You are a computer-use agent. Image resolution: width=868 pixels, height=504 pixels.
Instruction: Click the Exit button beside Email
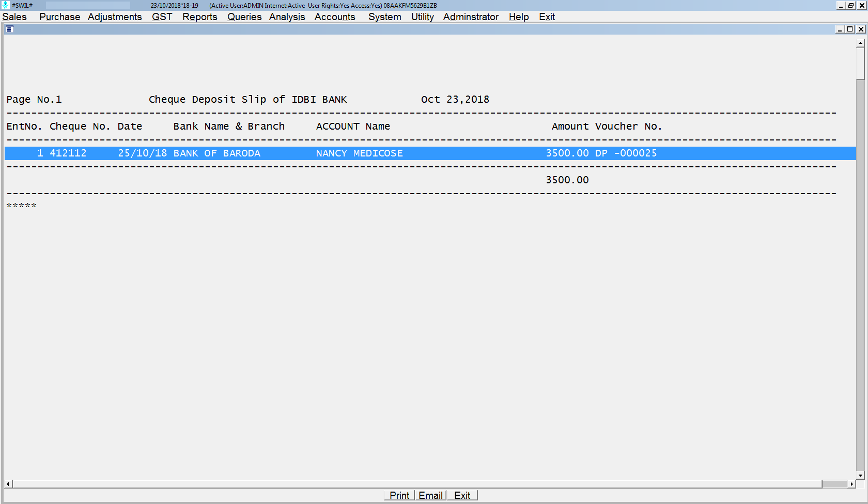point(462,496)
